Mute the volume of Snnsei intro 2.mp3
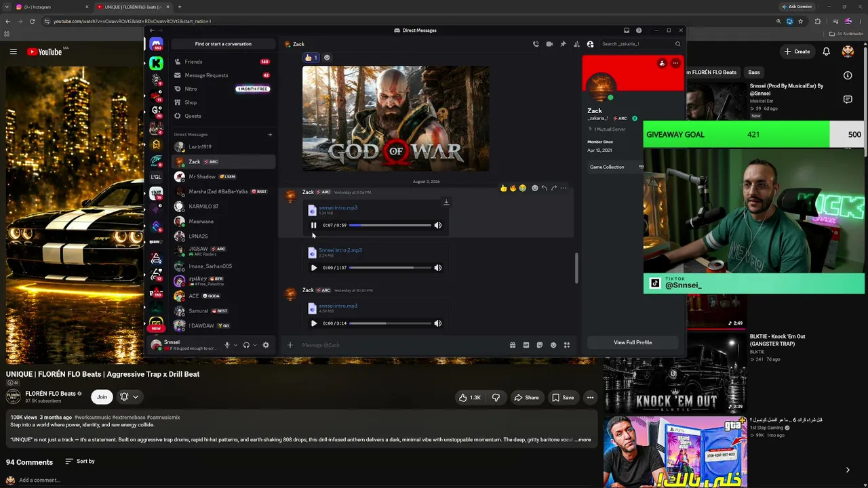The height and width of the screenshot is (488, 868). point(437,268)
